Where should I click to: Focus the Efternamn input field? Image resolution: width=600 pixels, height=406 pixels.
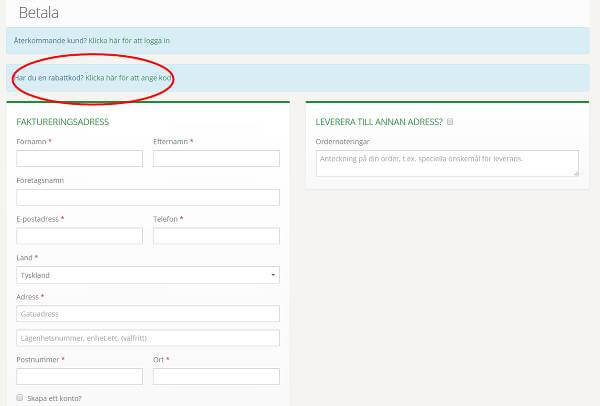point(216,158)
